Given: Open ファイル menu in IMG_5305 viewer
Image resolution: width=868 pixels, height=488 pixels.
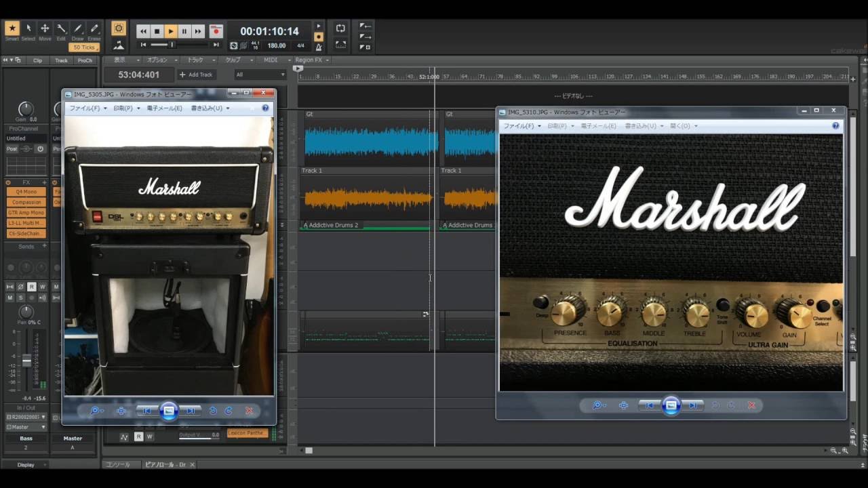Looking at the screenshot, I should point(87,108).
